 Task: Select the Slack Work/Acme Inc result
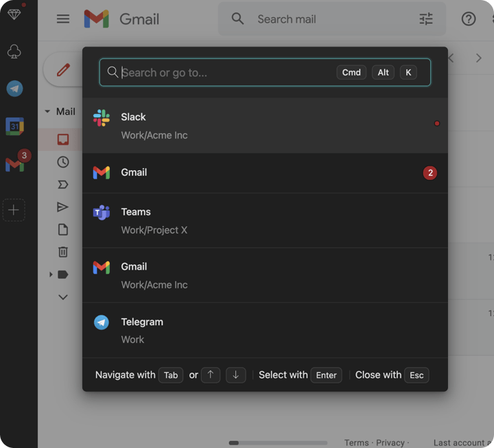[x=265, y=126]
